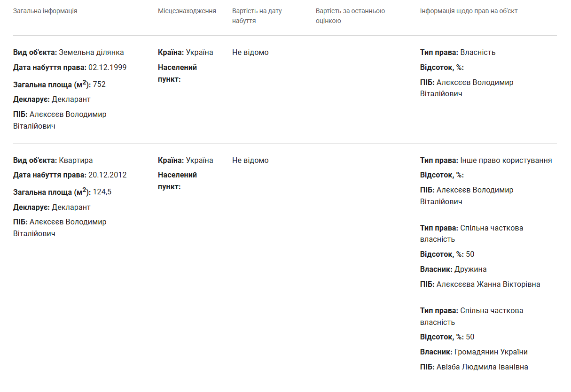This screenshot has height=392, width=571.
Task: Click the name 'Алєксєєва Жанна Вікторівна'
Action: [x=488, y=284]
